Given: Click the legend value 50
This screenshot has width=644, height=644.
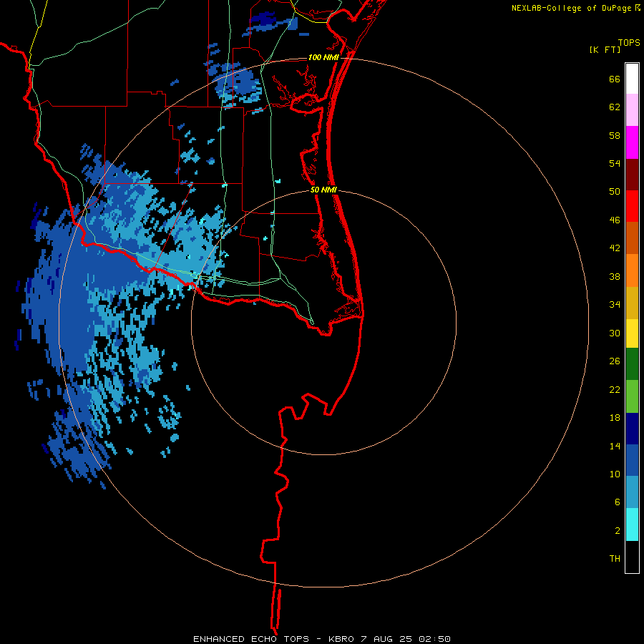Looking at the screenshot, I should tap(615, 191).
